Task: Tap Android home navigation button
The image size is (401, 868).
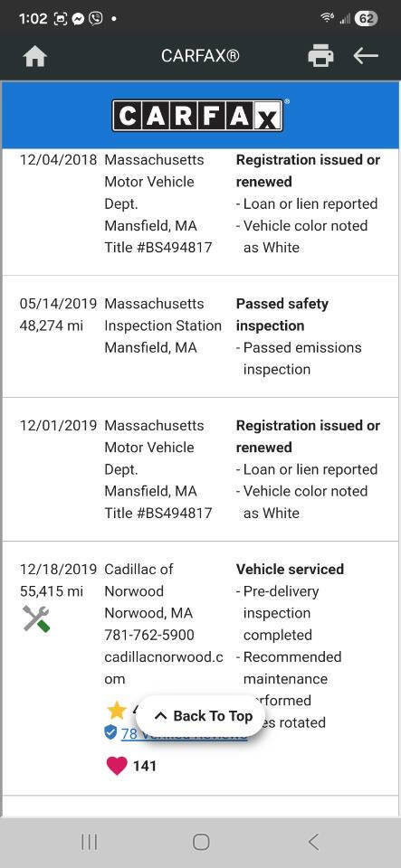Action: [x=201, y=842]
